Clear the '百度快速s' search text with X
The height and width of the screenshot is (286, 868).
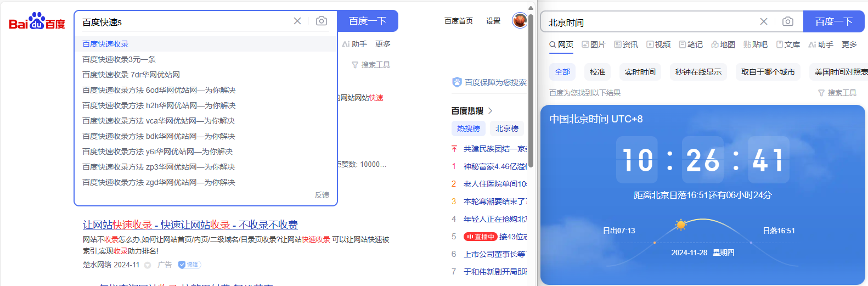pos(297,21)
